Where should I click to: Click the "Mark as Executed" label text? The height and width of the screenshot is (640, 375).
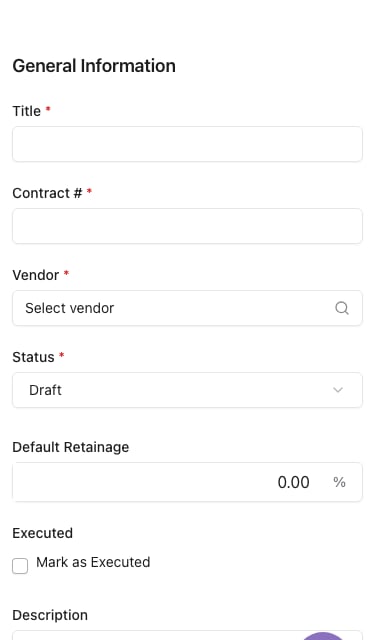click(93, 562)
